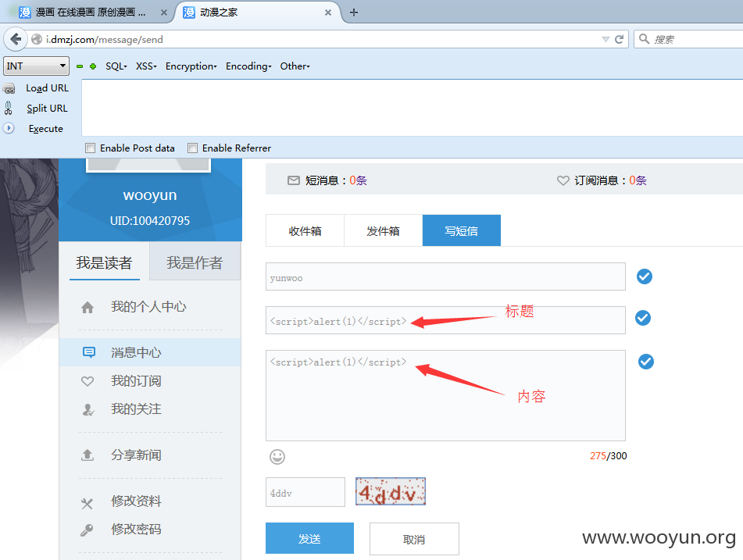Click the heart icon beside 订阅消息
Image resolution: width=743 pixels, height=560 pixels.
tap(563, 180)
